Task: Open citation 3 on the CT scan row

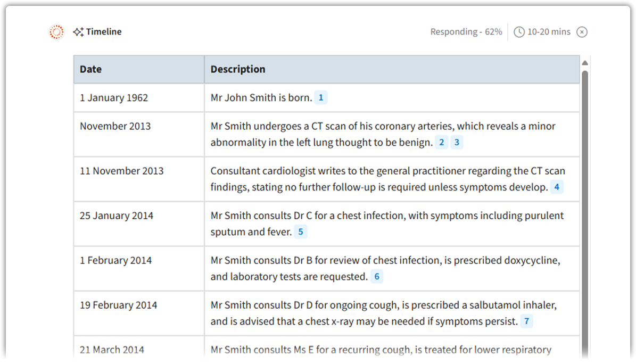Action: 457,143
